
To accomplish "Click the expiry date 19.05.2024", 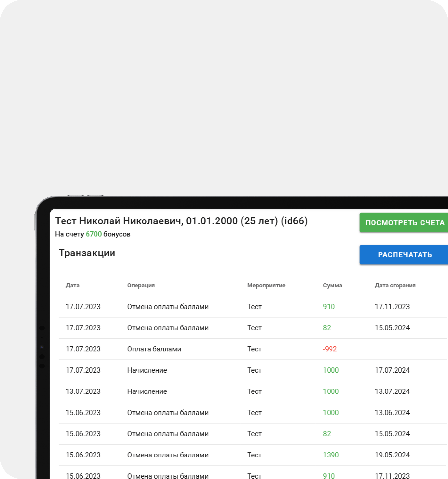I will point(392,455).
